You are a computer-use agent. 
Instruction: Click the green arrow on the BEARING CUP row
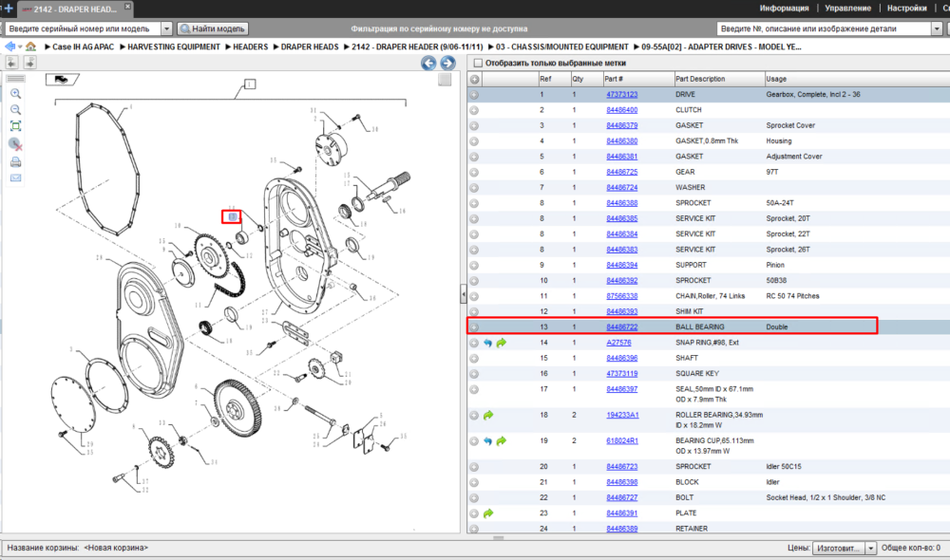pos(501,441)
